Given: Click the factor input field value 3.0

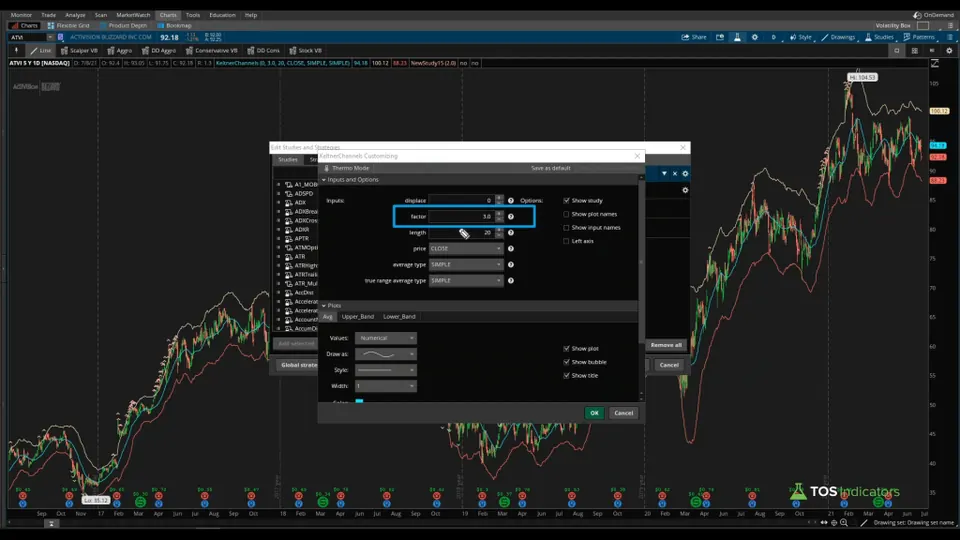Looking at the screenshot, I should pyautogui.click(x=462, y=217).
